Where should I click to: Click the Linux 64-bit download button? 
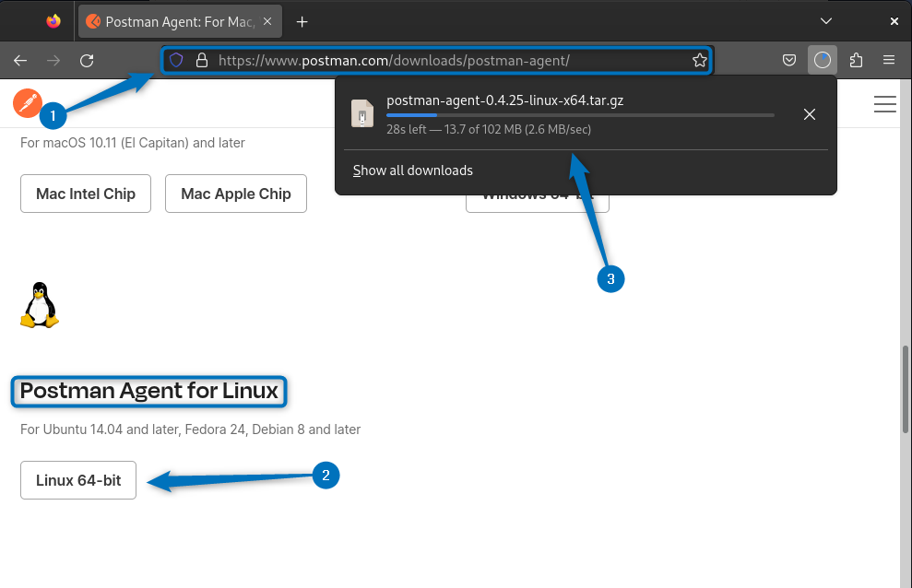click(x=78, y=480)
